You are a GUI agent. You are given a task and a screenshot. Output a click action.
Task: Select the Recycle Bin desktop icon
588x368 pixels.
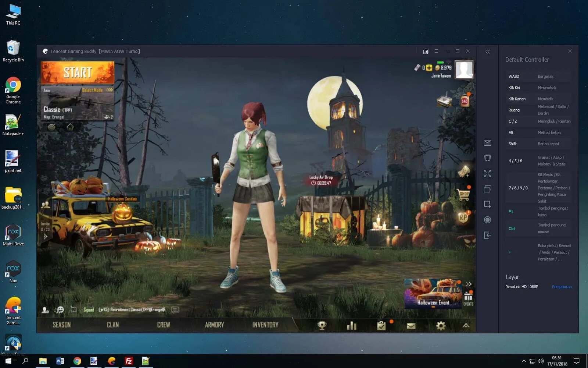click(x=13, y=51)
